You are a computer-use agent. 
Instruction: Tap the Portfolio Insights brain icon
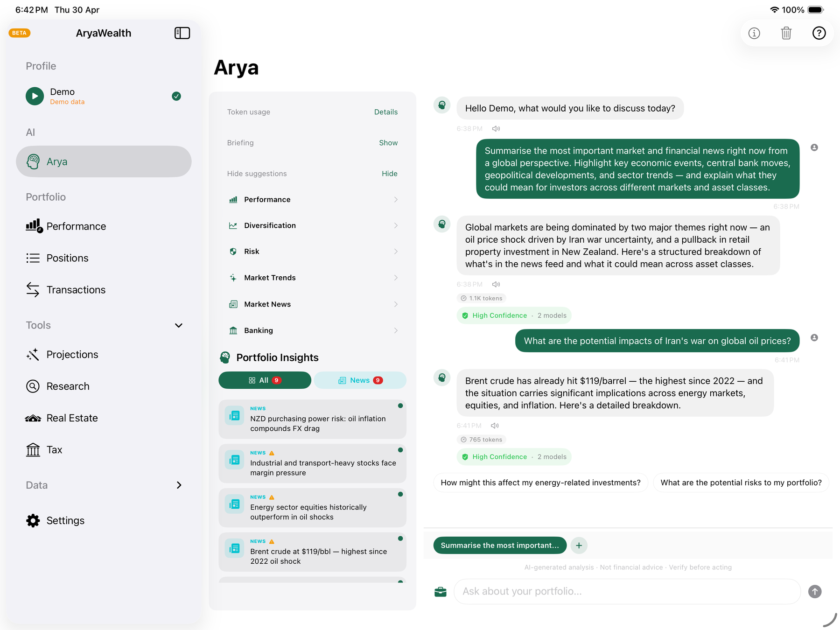[225, 357]
